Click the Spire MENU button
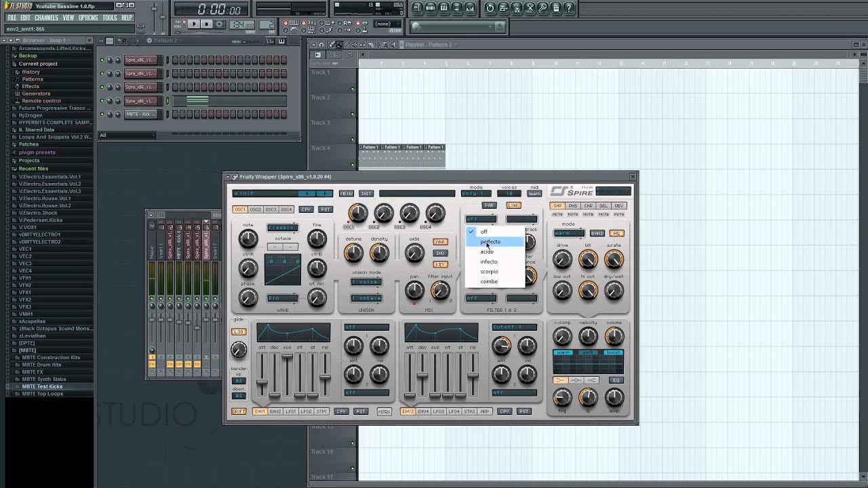 click(x=347, y=194)
